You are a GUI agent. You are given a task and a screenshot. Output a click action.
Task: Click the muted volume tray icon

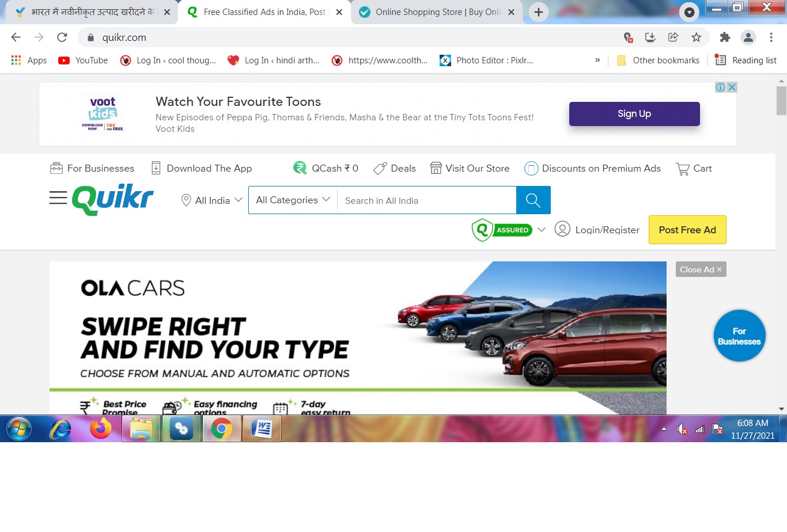pos(682,429)
